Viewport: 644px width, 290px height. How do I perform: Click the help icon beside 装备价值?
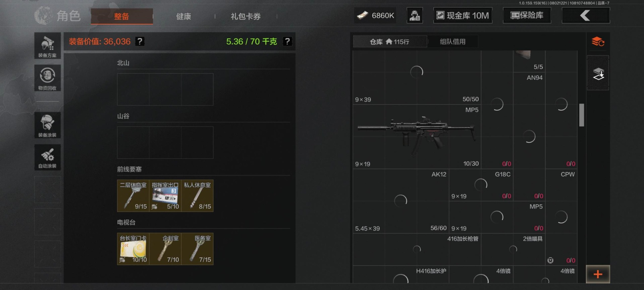click(x=140, y=41)
